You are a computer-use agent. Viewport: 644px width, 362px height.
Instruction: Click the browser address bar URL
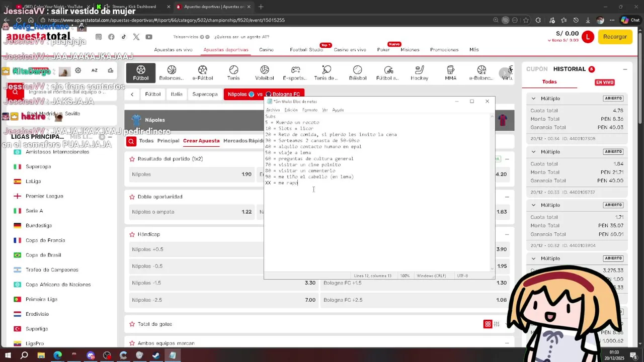point(166,20)
